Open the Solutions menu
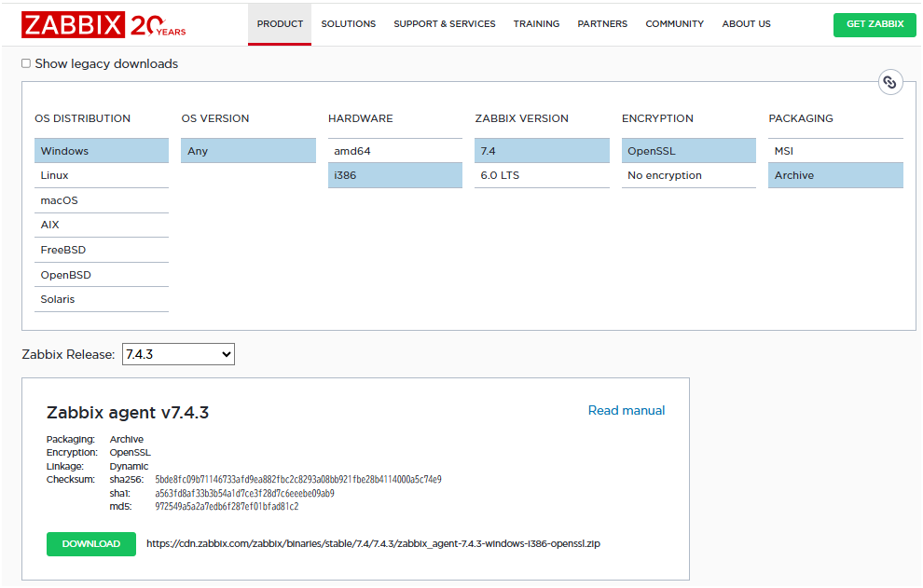Image resolution: width=923 pixels, height=588 pixels. 349,24
